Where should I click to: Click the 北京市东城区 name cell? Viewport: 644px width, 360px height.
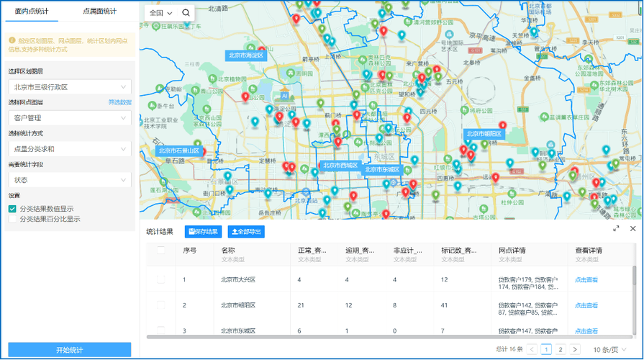[238, 330]
